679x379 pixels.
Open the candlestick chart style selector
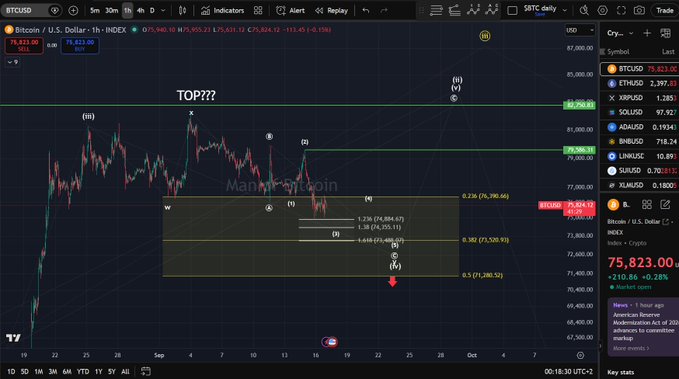coord(183,10)
